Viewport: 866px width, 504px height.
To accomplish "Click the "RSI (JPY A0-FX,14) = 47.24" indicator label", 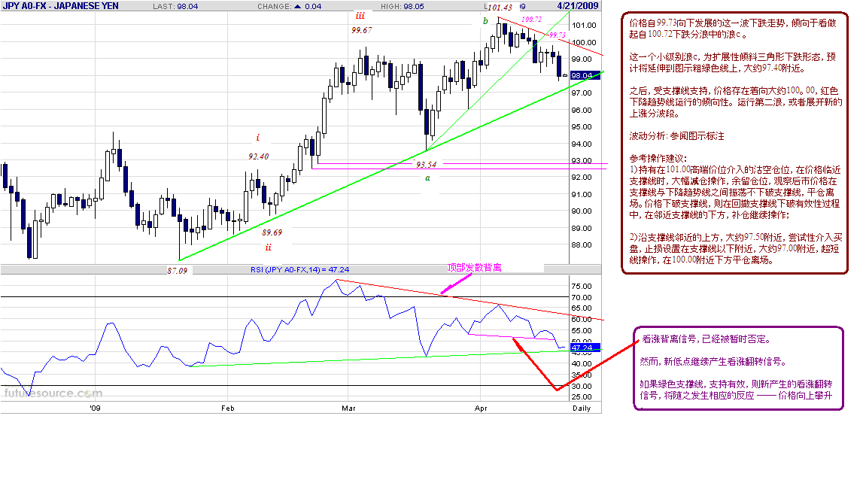I will (300, 269).
